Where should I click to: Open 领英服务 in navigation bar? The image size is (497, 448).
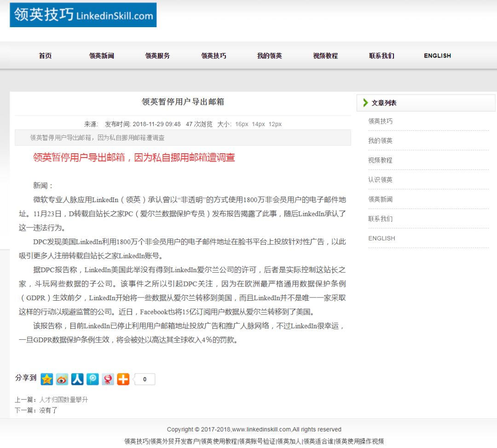[157, 56]
